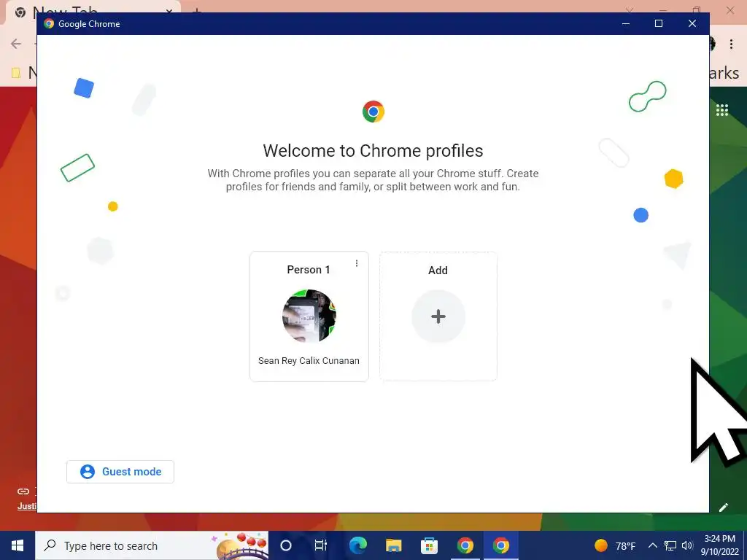
Task: Open the network icon in system tray
Action: (670, 545)
